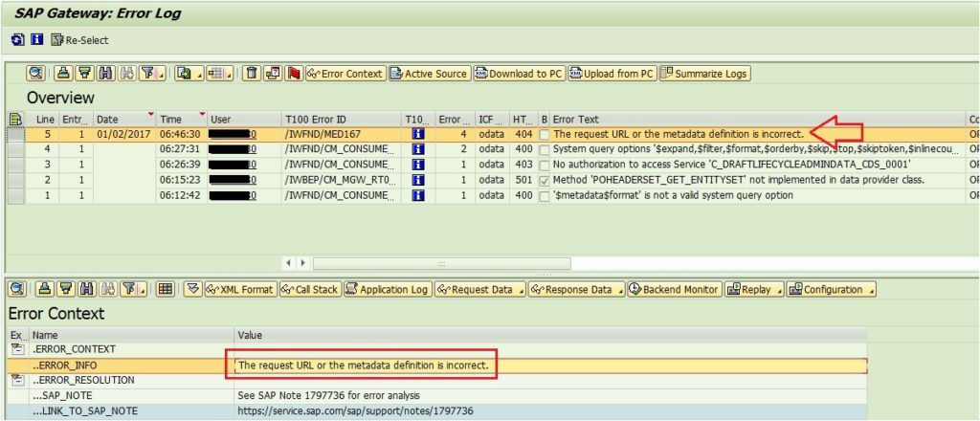Click Find binoculars in Error Context toolbar

[86, 289]
